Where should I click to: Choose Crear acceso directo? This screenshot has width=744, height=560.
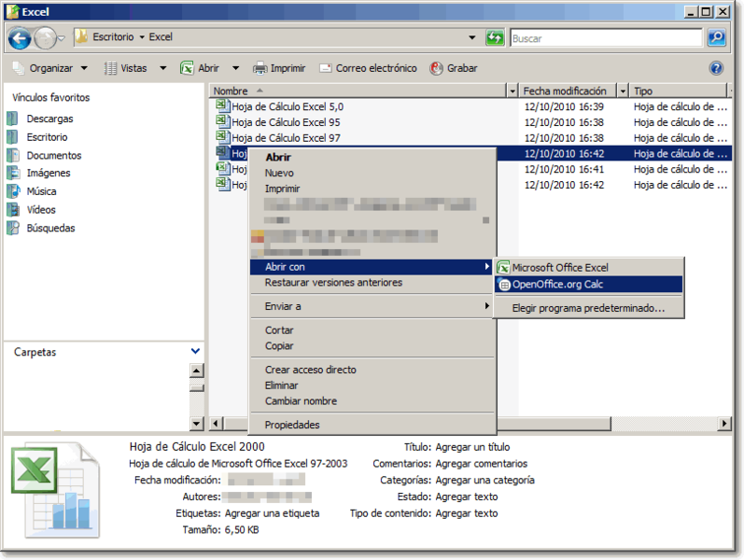tap(372, 370)
